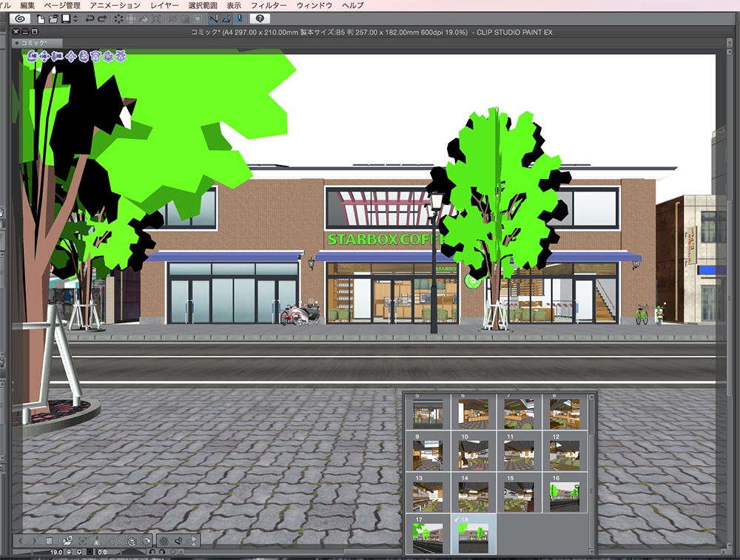The image size is (740, 560).
Task: Select camera angle thumbnail 13
Action: [428, 493]
